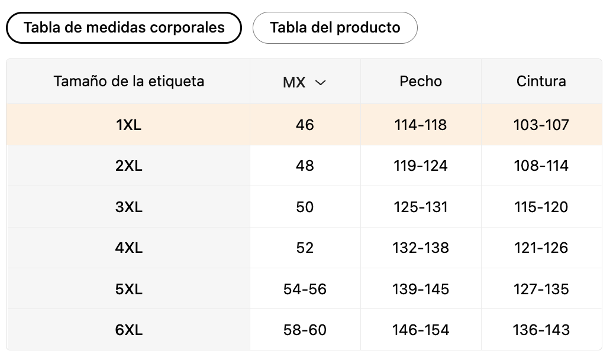Screen dimensions: 613x364
Task: Click the 108-114 waist cell for 2XL
Action: 541,165
